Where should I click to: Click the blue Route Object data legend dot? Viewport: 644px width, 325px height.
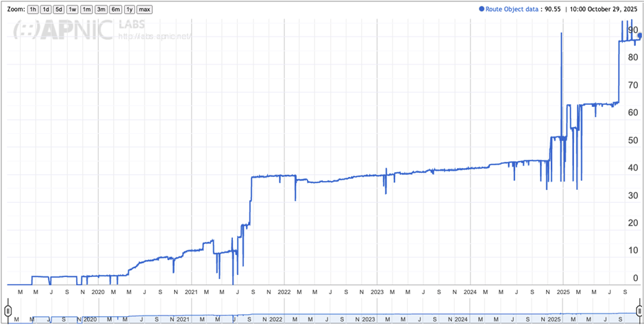click(482, 10)
